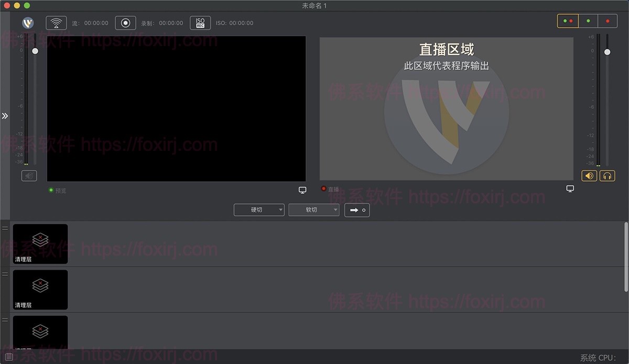Click the layers panel vertical scrollbar
This screenshot has height=364, width=629.
(x=626, y=257)
